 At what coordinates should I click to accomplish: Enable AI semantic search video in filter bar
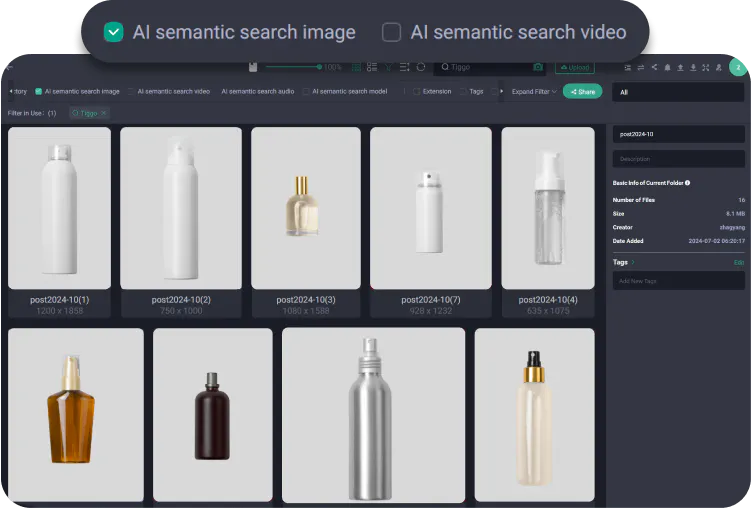(130, 91)
